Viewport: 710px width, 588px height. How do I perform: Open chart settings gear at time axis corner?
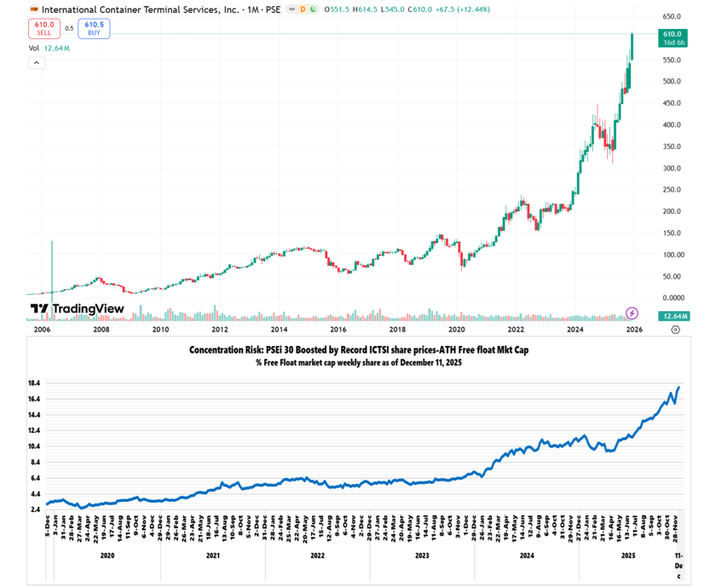click(x=675, y=330)
